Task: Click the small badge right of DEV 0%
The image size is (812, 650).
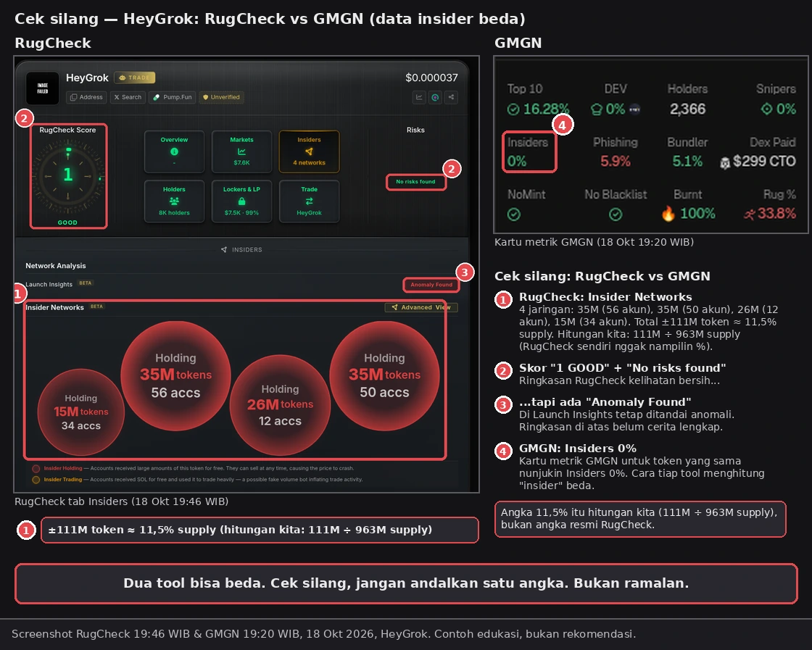Action: click(x=635, y=109)
